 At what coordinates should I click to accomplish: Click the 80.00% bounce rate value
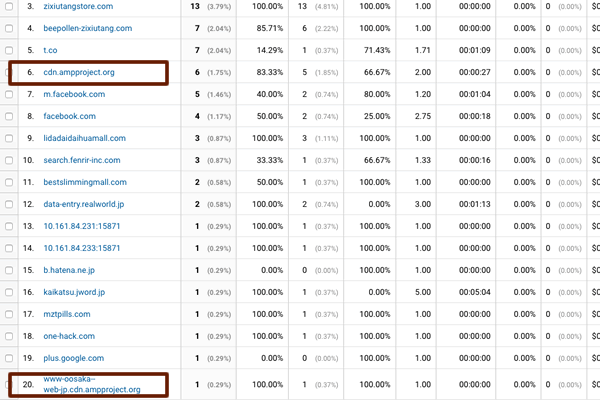coord(377,94)
